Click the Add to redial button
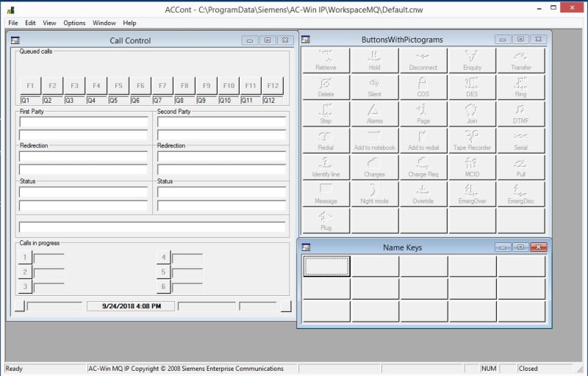Screen dimensions: 588x376 (423, 140)
